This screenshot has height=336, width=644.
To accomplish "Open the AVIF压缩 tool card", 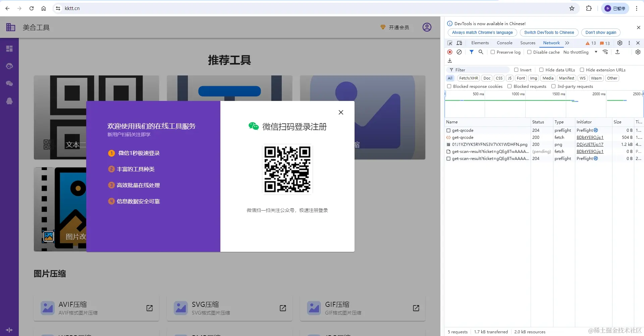I will point(96,308).
